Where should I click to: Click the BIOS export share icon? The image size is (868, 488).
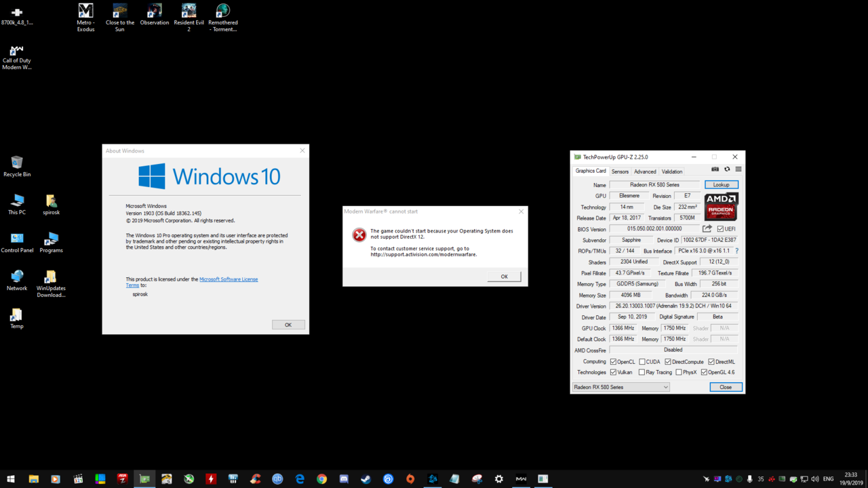coord(707,228)
